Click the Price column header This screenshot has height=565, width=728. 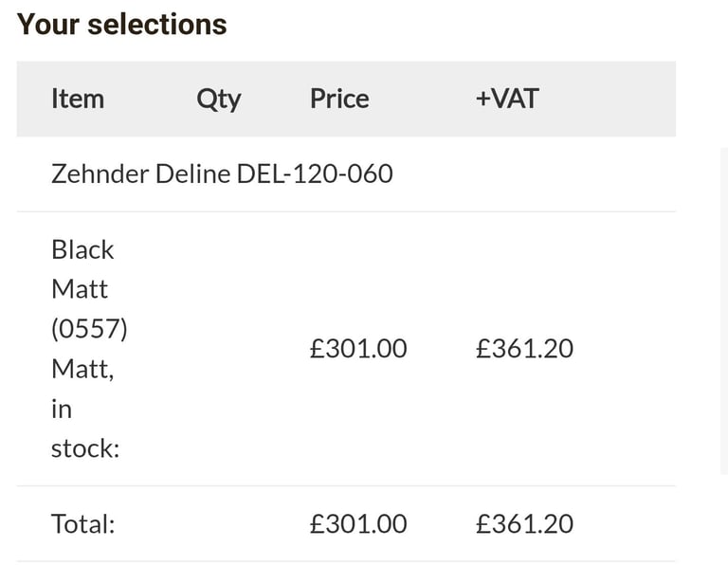pos(339,99)
